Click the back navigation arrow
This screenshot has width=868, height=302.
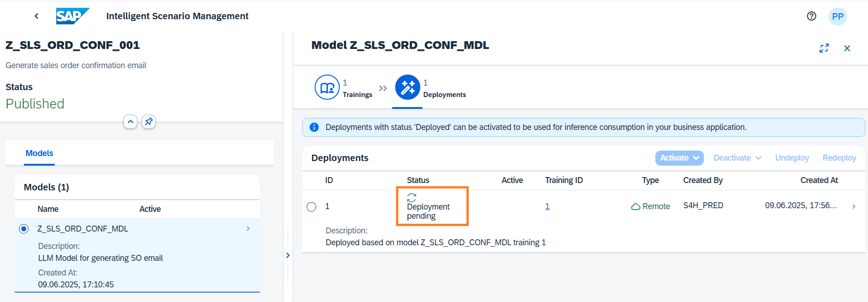point(37,16)
